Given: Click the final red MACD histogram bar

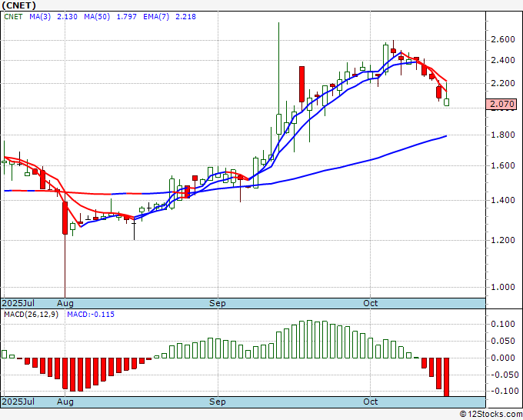Looking at the screenshot, I should pyautogui.click(x=446, y=377).
